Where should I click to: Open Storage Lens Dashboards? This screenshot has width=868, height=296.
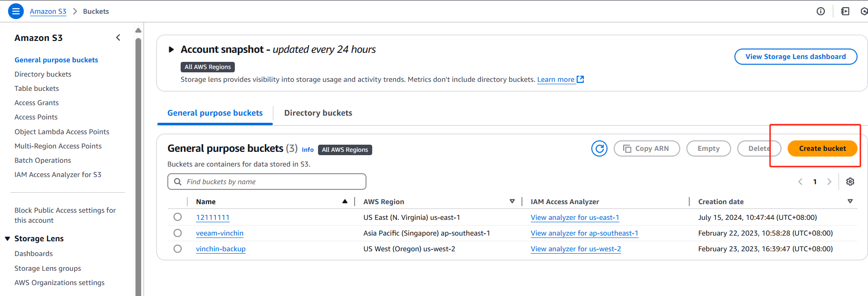coord(34,254)
